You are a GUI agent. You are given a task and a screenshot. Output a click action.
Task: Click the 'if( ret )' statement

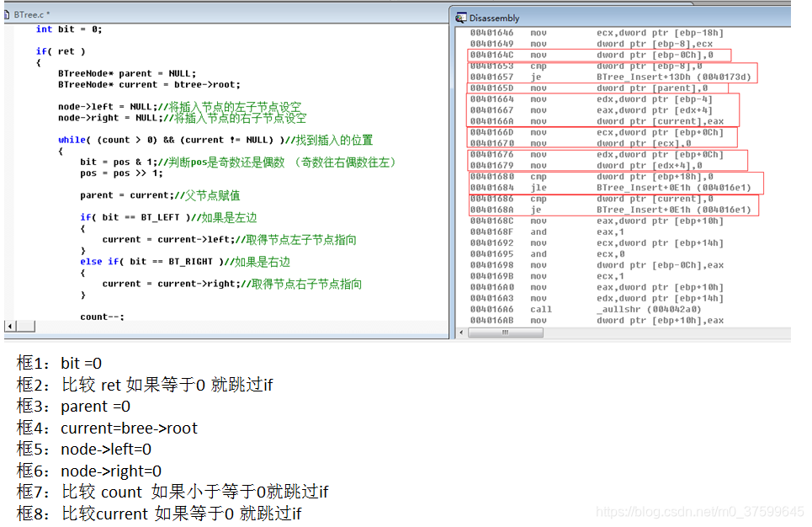pos(61,51)
